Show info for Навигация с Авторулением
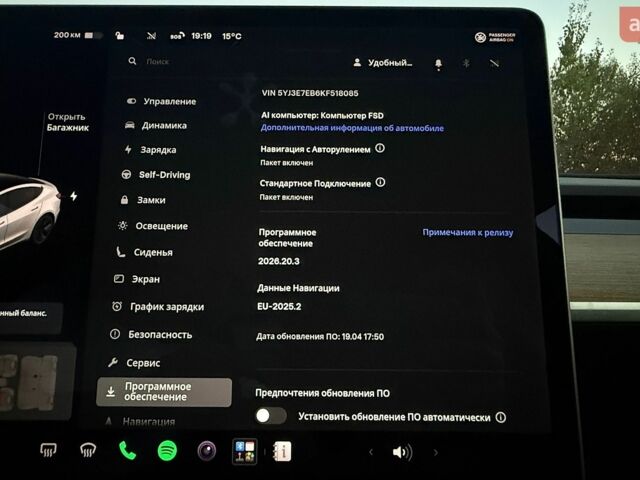This screenshot has width=640, height=480. pos(380,148)
